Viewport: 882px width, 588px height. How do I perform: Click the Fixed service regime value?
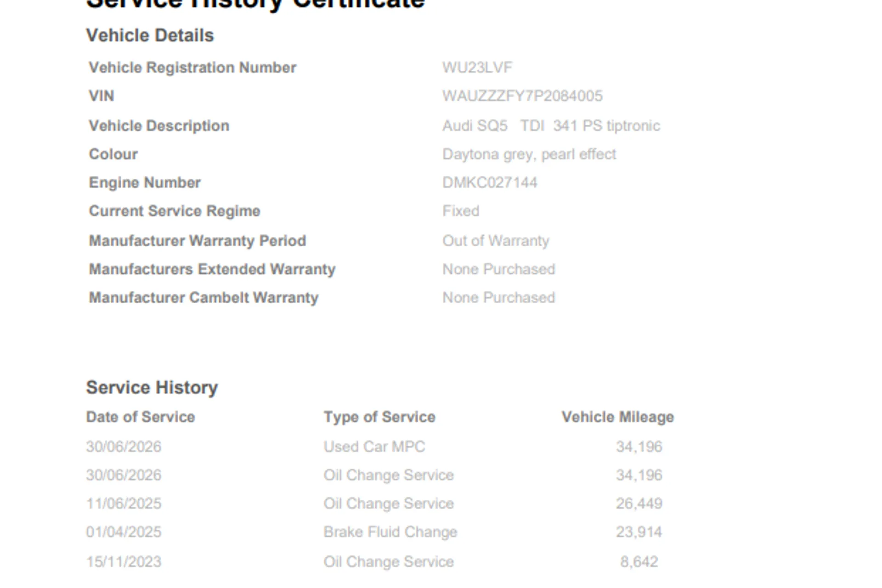461,211
